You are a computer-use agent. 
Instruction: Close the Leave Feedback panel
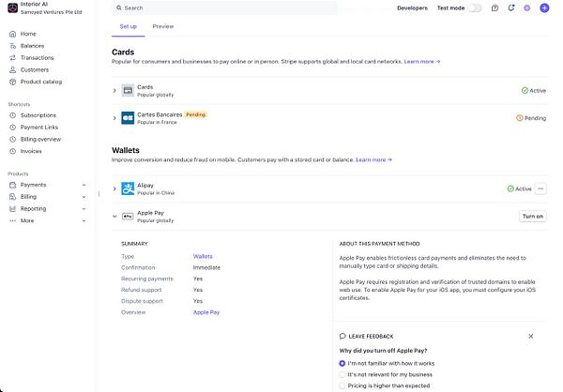pyautogui.click(x=530, y=336)
